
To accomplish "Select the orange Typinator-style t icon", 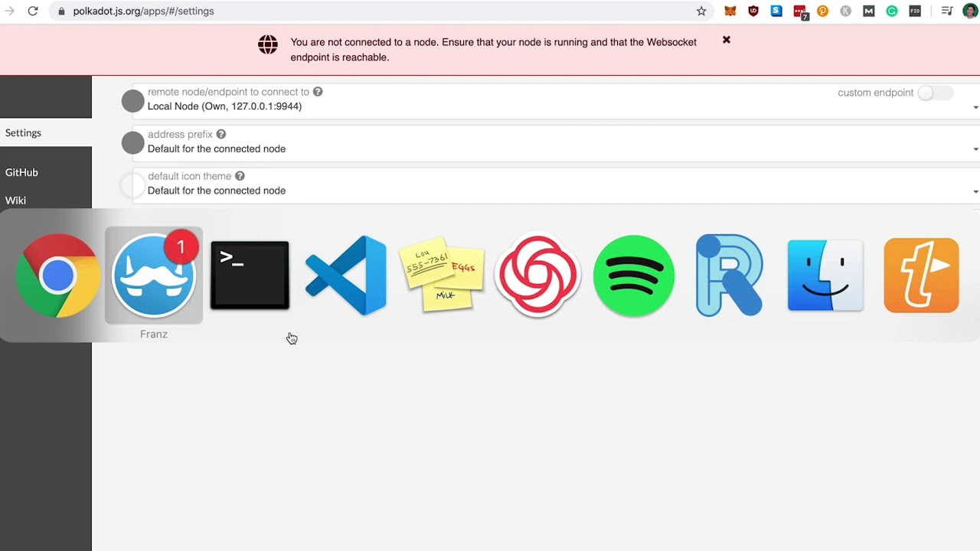I will click(921, 275).
